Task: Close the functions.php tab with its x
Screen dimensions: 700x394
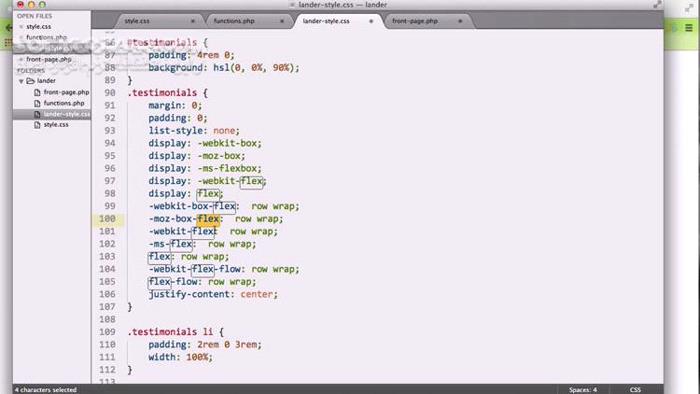Action: click(282, 21)
